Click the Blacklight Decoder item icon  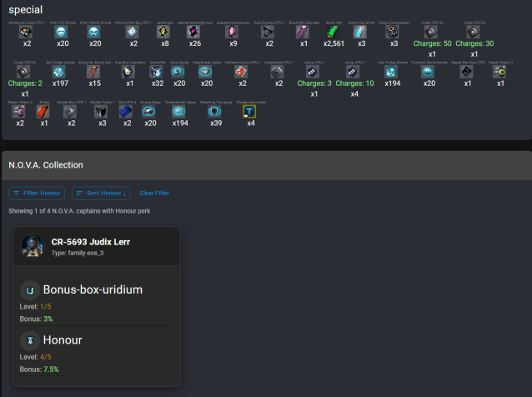304,32
